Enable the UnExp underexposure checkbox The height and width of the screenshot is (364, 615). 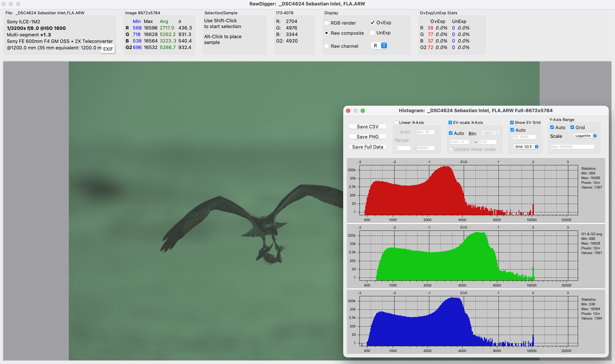(x=372, y=33)
